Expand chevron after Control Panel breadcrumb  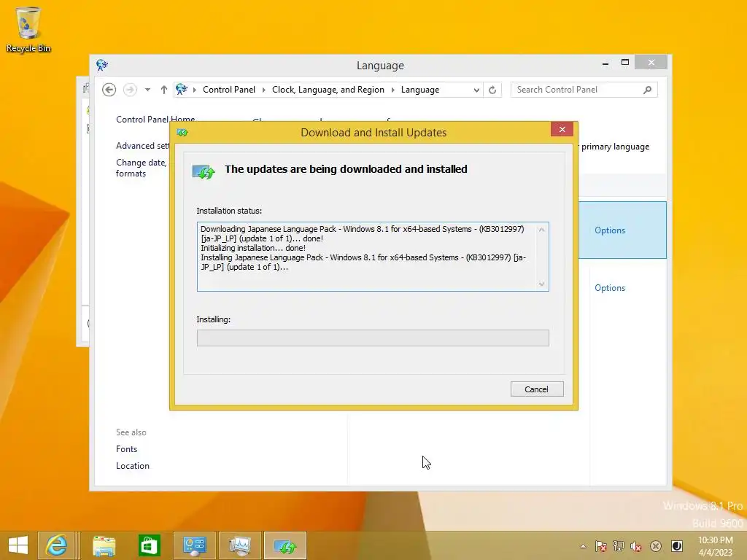point(263,90)
